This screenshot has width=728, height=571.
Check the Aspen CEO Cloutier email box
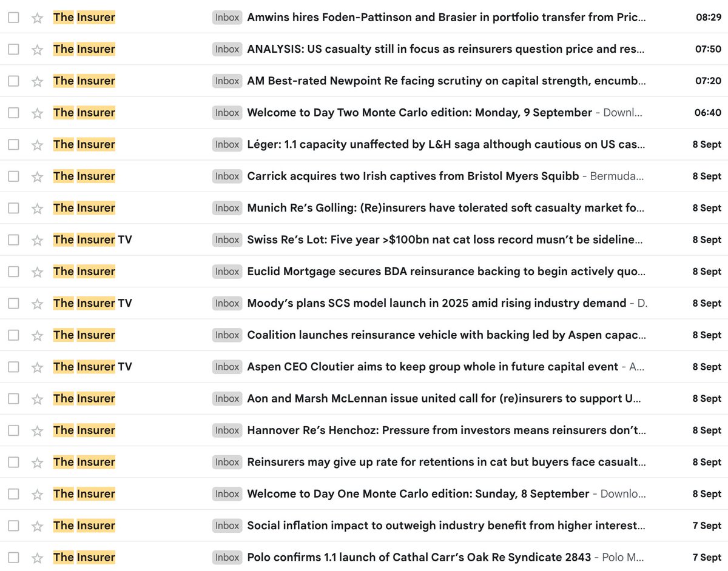click(13, 367)
